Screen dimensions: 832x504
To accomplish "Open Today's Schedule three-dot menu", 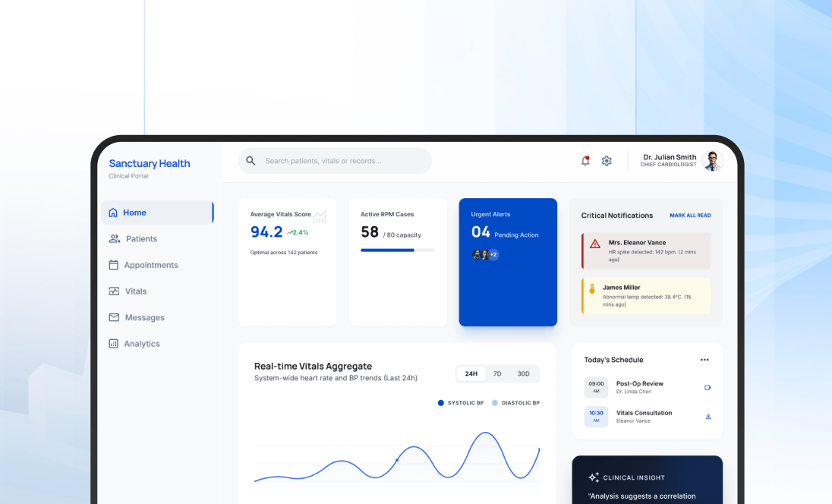I will [704, 360].
